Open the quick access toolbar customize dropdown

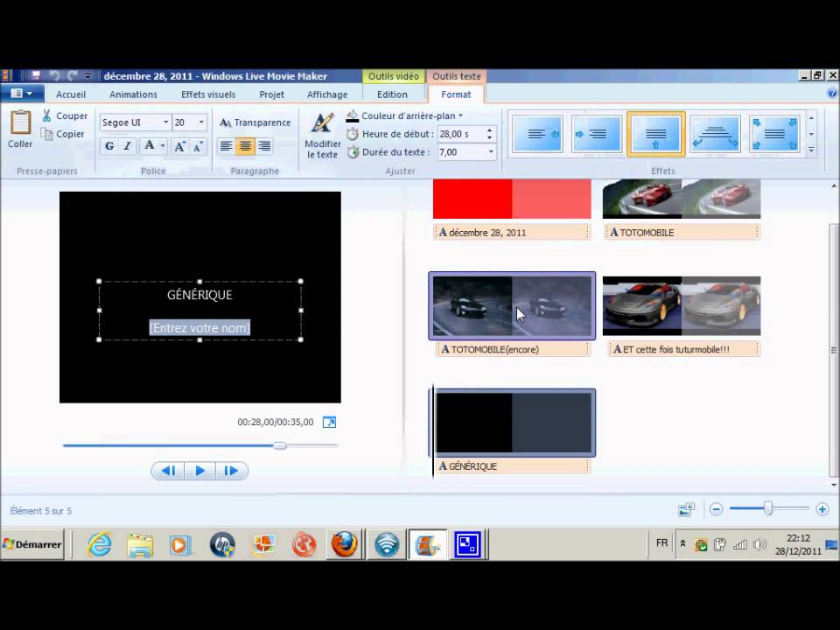click(87, 76)
